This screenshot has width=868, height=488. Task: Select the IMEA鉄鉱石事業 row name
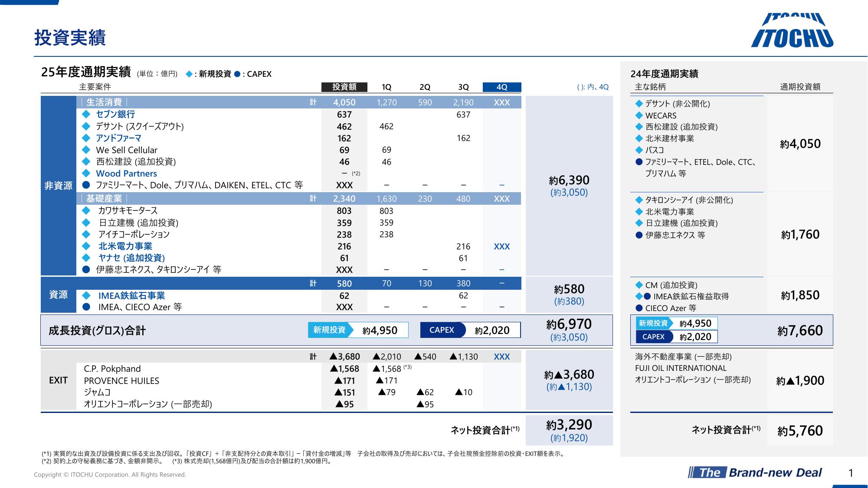coord(132,296)
